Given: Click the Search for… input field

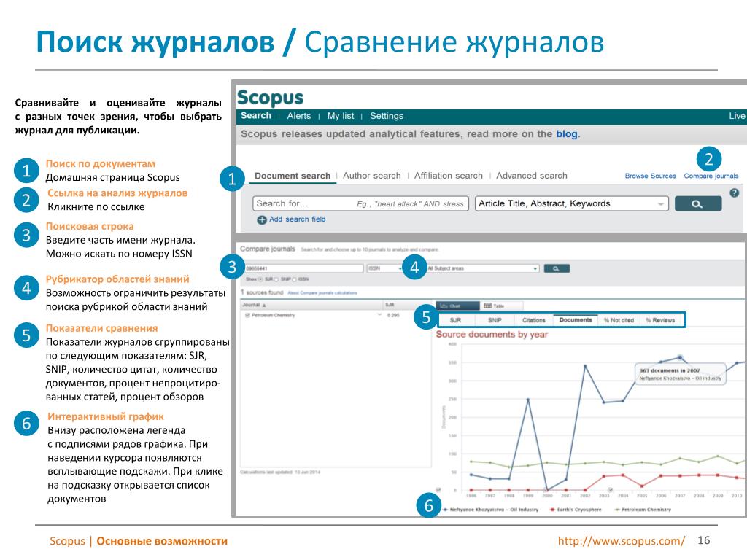Looking at the screenshot, I should tap(360, 204).
